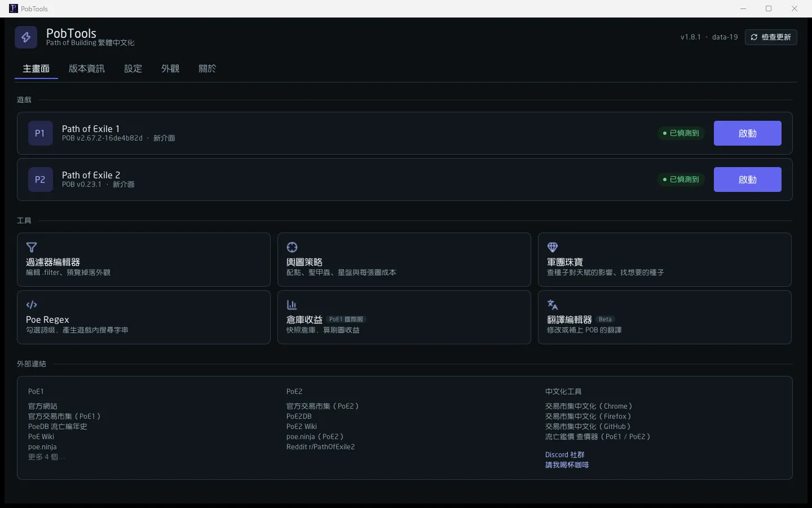Click the v1.8.1 version text
Screen dimensions: 812x508
point(690,37)
